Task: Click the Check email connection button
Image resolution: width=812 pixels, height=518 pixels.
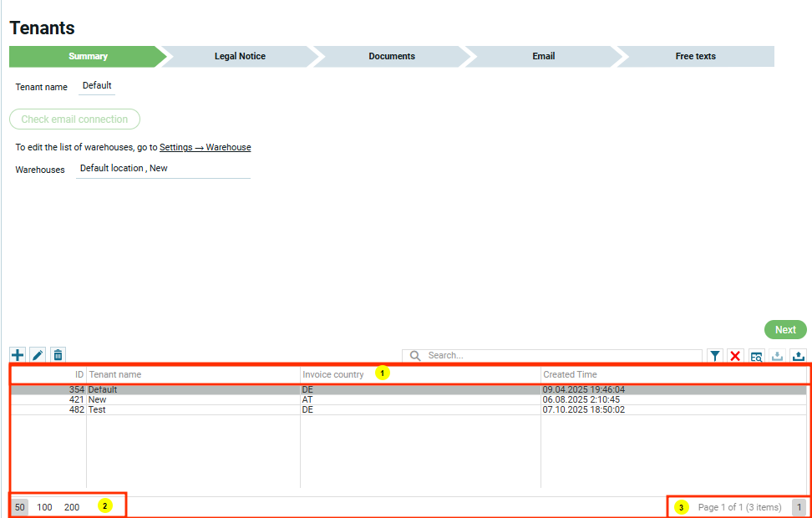Action: pyautogui.click(x=74, y=119)
